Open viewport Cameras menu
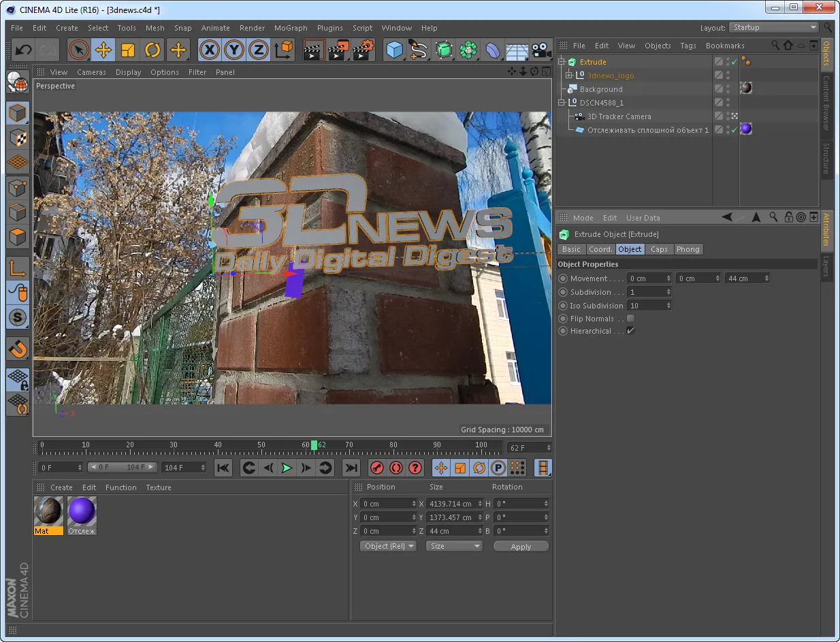Viewport: 840px width, 642px height. [x=91, y=72]
